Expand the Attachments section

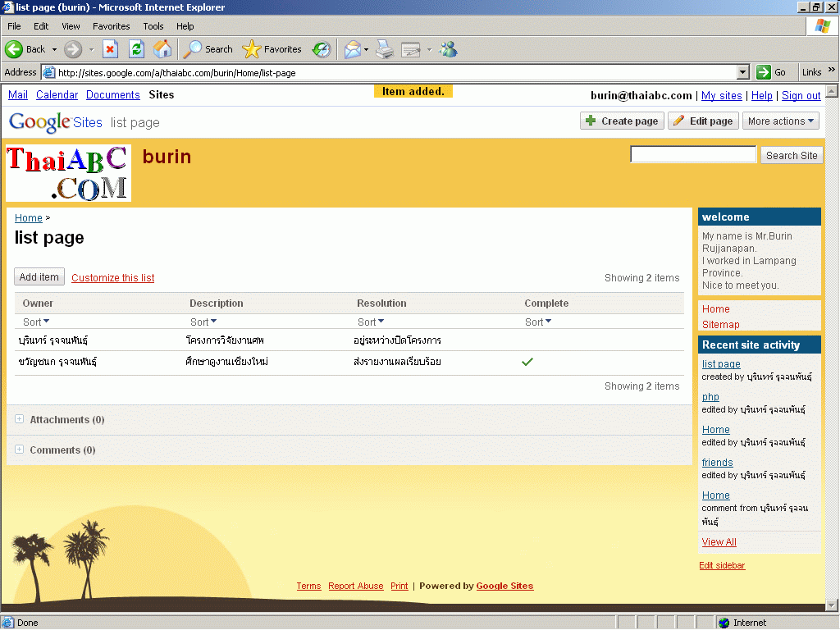click(20, 419)
